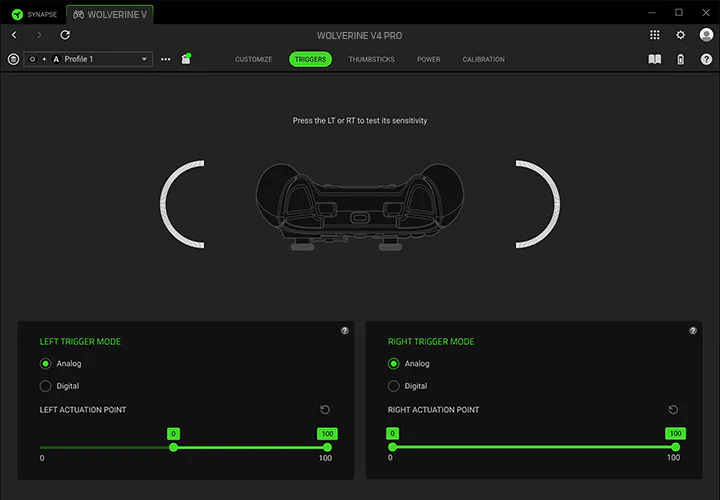Show help for Right Trigger Mode panel

click(x=693, y=331)
